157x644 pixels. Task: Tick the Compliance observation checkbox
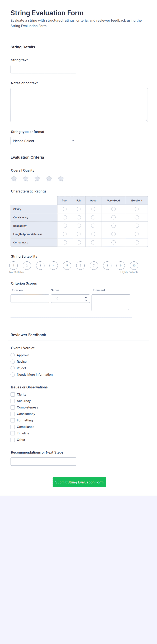click(13, 427)
